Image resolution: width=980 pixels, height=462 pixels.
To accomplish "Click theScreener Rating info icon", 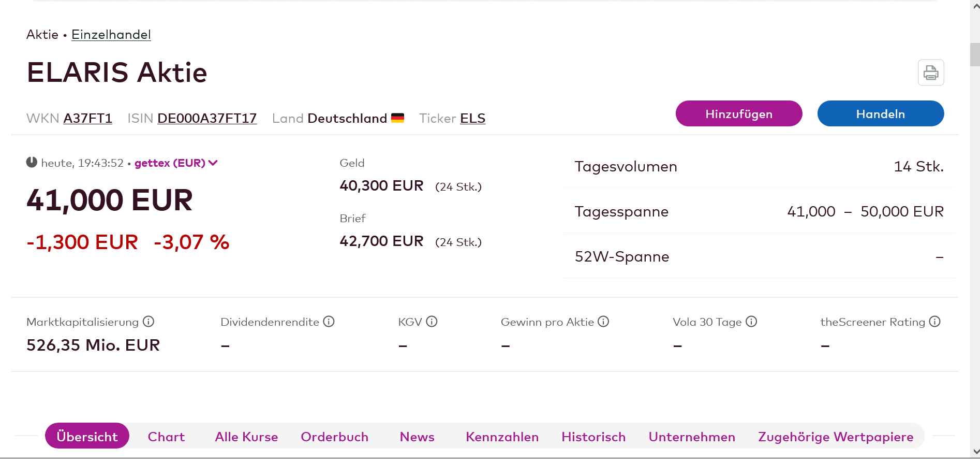I will click(934, 322).
